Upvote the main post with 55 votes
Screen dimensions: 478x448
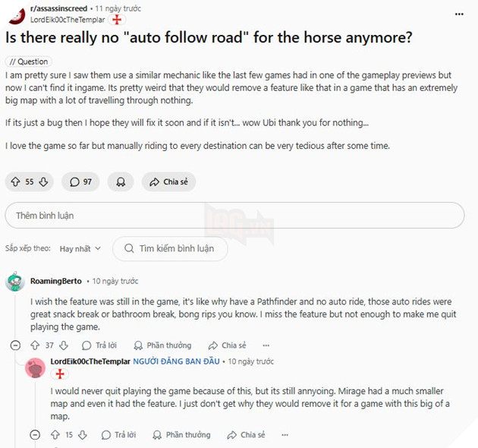(15, 182)
